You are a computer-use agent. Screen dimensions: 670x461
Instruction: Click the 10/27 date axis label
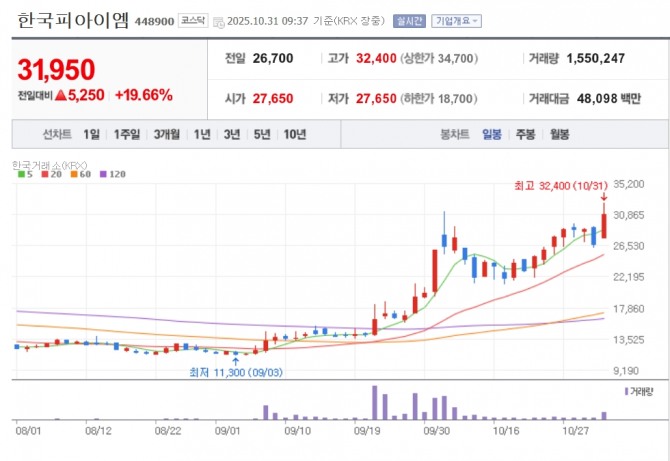tap(575, 430)
